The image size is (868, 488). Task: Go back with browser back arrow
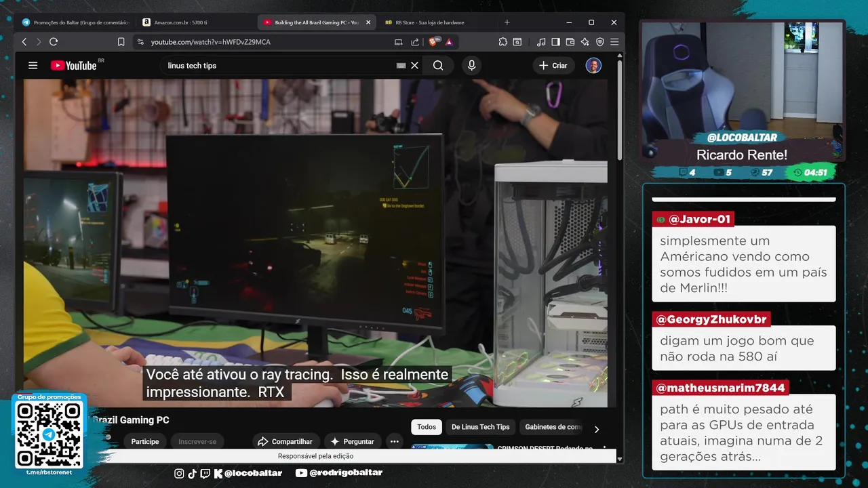pos(24,42)
